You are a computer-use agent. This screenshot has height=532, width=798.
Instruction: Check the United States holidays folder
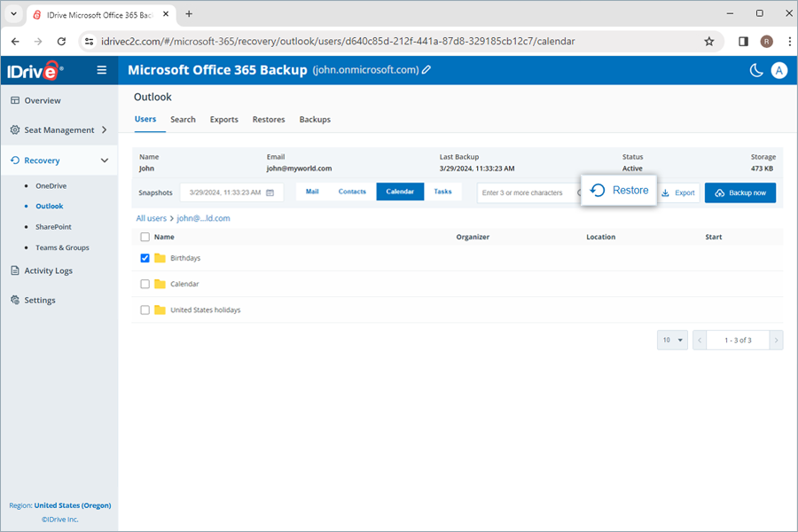pyautogui.click(x=145, y=309)
